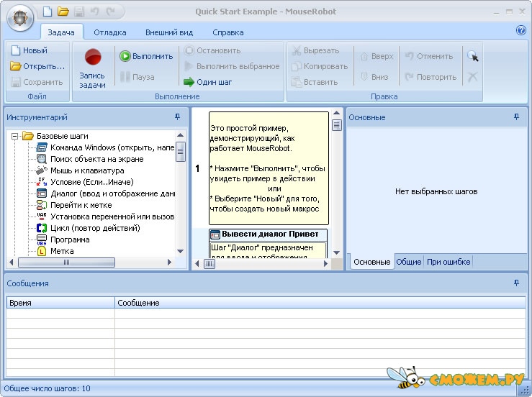Screen dimensions: 532x397
Task: Select the Вывести диалог Привет step
Action: (268, 234)
